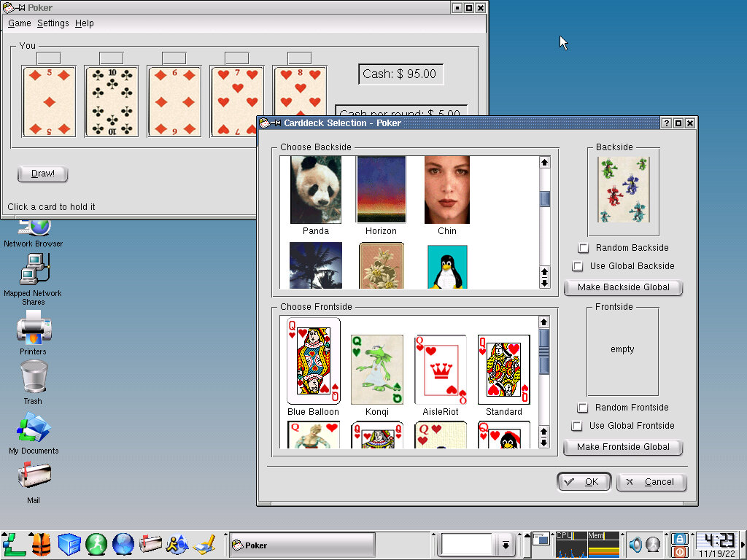Pick the Chin backside image
This screenshot has height=560, width=747.
pyautogui.click(x=446, y=191)
